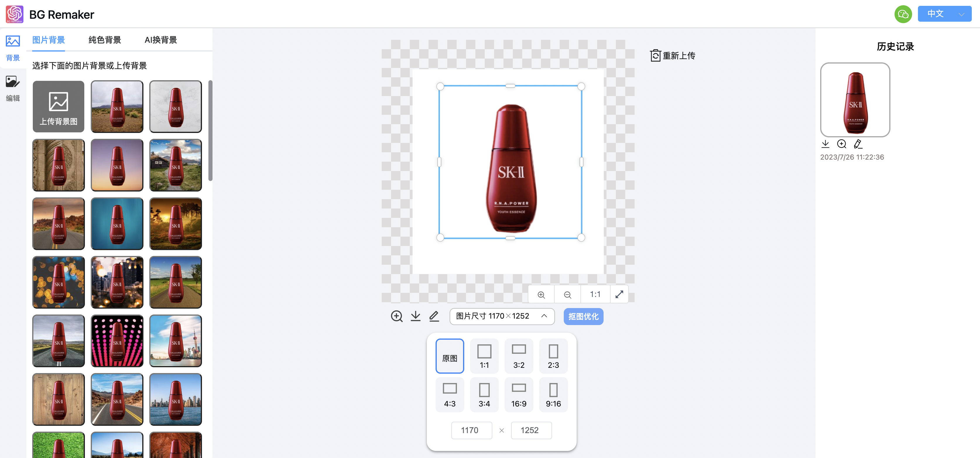The width and height of the screenshot is (980, 458).
Task: Select the 3:4 aspect ratio option
Action: click(484, 394)
